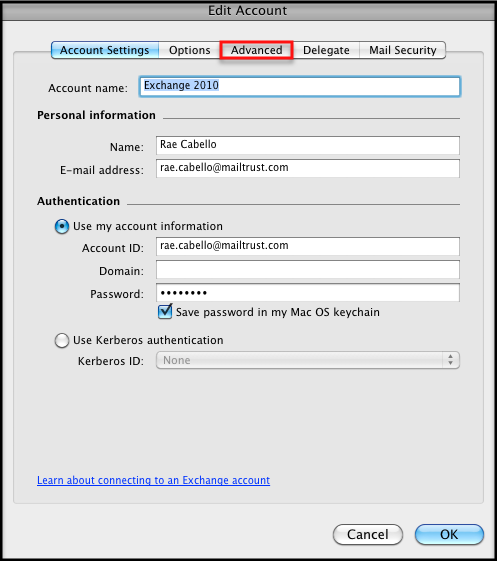
Task: Select Use my account information radio button
Action: point(62,226)
